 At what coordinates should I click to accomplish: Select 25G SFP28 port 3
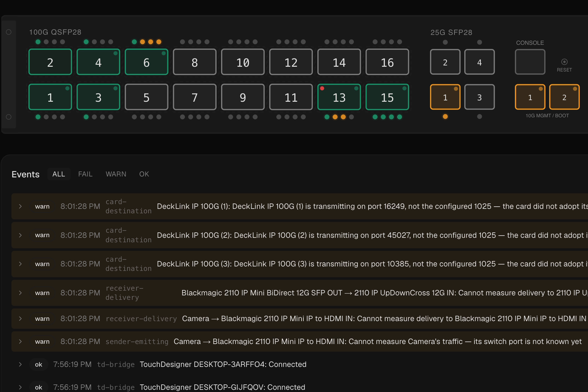[479, 97]
